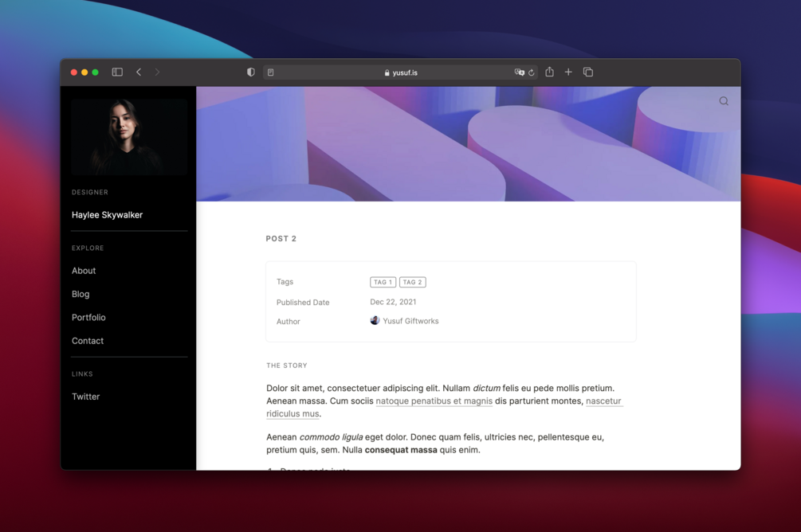Open the search magnifier on the page
This screenshot has height=532, width=801.
(x=724, y=101)
